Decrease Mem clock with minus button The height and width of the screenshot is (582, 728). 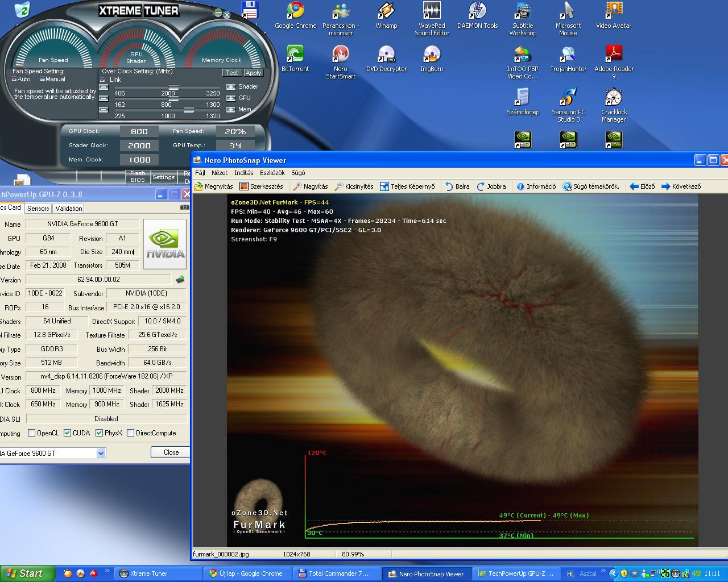104,110
